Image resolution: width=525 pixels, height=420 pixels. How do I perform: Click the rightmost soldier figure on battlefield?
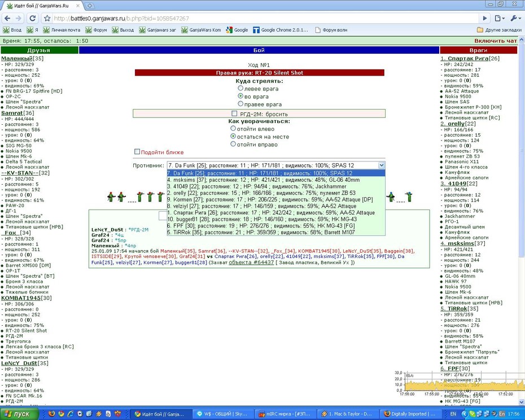click(409, 197)
